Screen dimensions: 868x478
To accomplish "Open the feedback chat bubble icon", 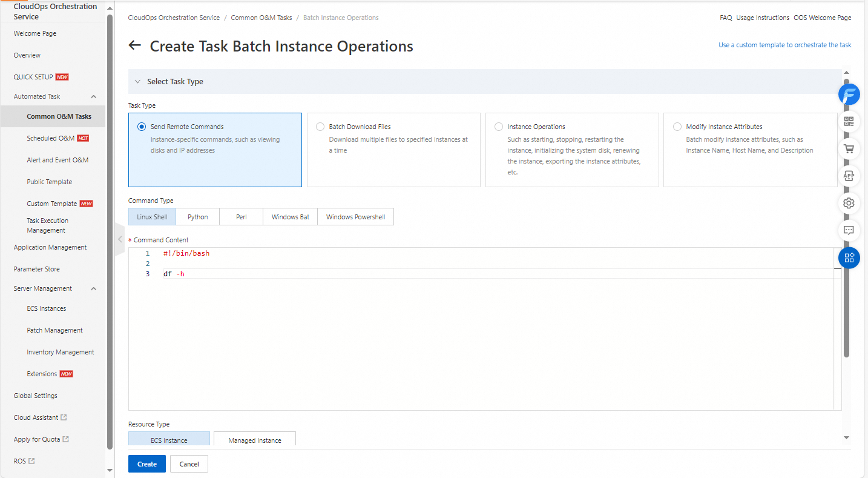I will 849,230.
